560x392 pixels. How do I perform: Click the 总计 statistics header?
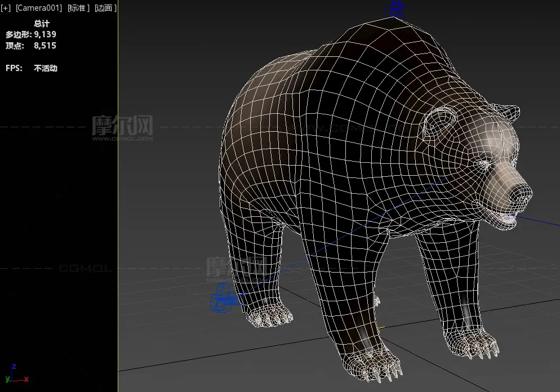(x=42, y=24)
